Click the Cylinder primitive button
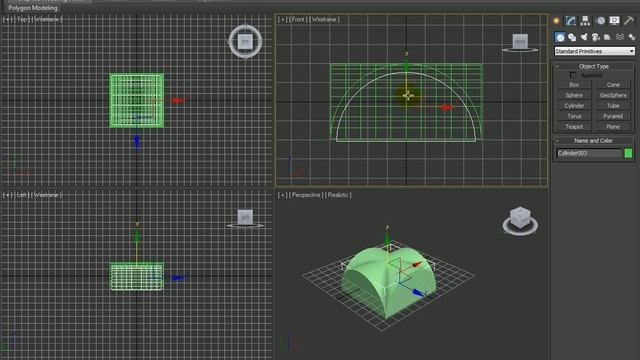 click(x=574, y=106)
